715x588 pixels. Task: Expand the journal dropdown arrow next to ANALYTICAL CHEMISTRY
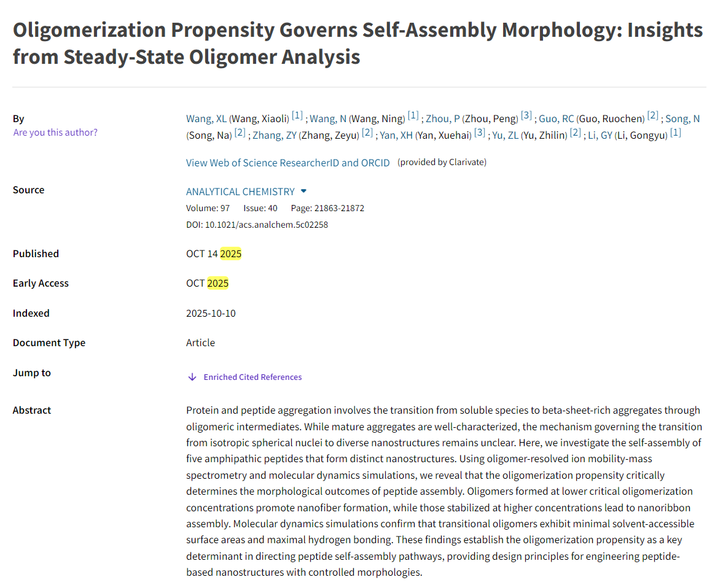[303, 191]
